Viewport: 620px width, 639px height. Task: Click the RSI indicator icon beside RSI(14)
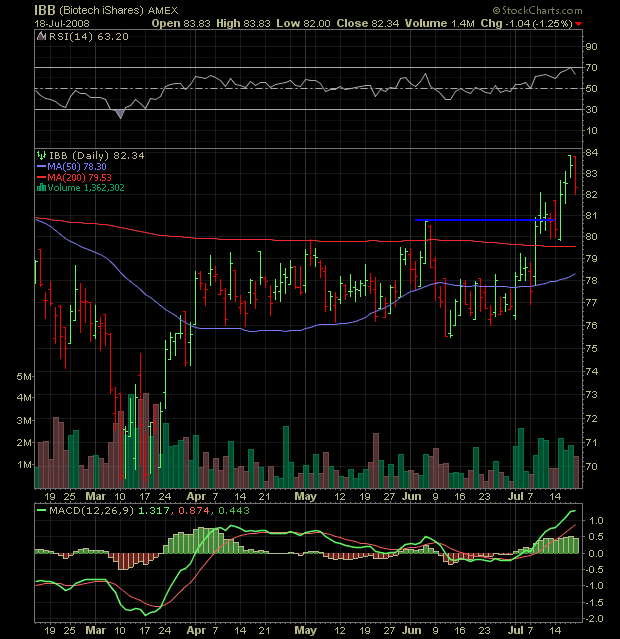tap(41, 36)
